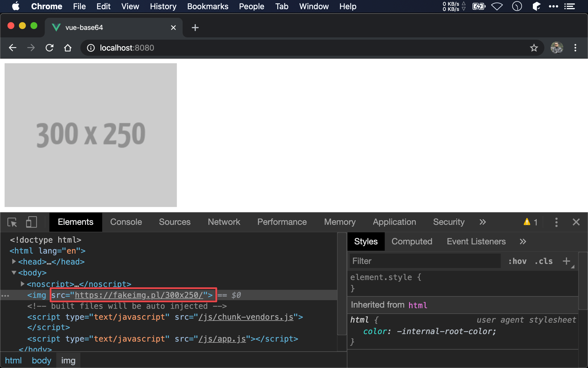Open the Bookmarks menu

point(208,6)
